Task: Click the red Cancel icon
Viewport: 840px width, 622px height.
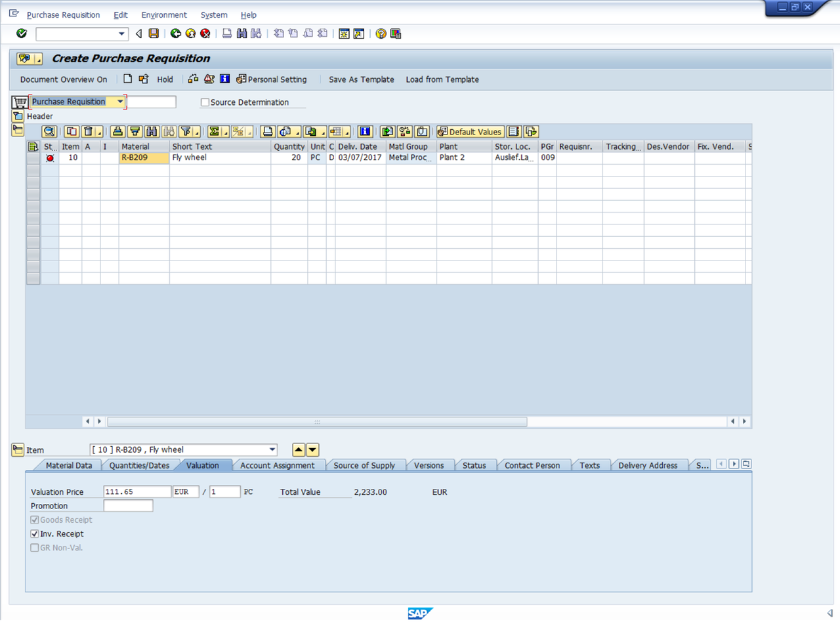Action: point(205,33)
